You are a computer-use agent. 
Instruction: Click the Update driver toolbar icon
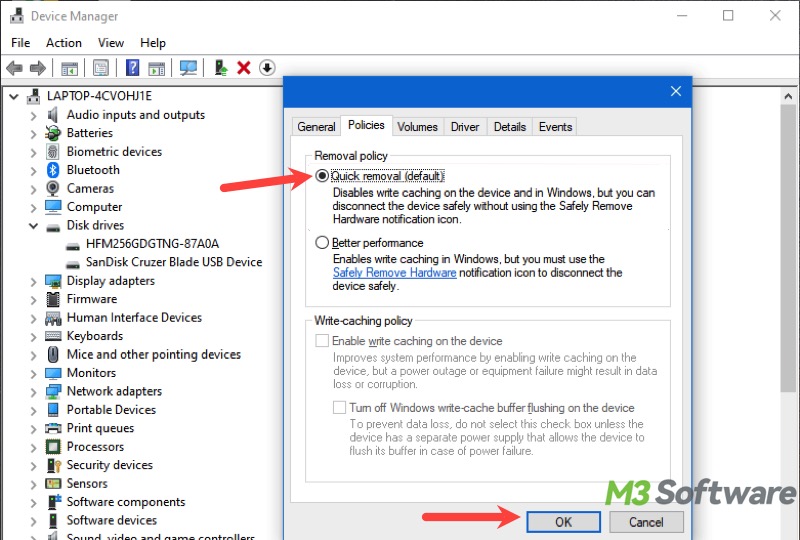point(220,67)
